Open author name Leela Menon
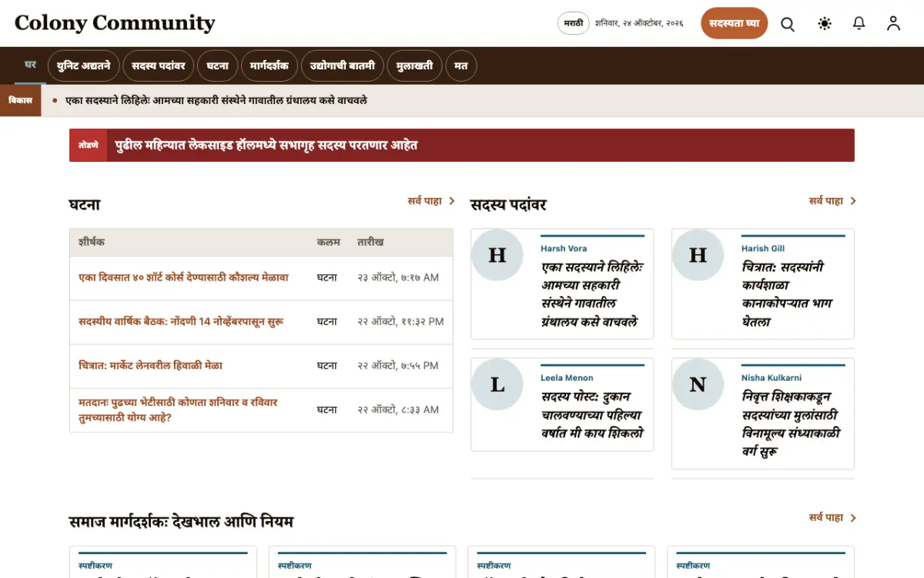 [x=567, y=378]
